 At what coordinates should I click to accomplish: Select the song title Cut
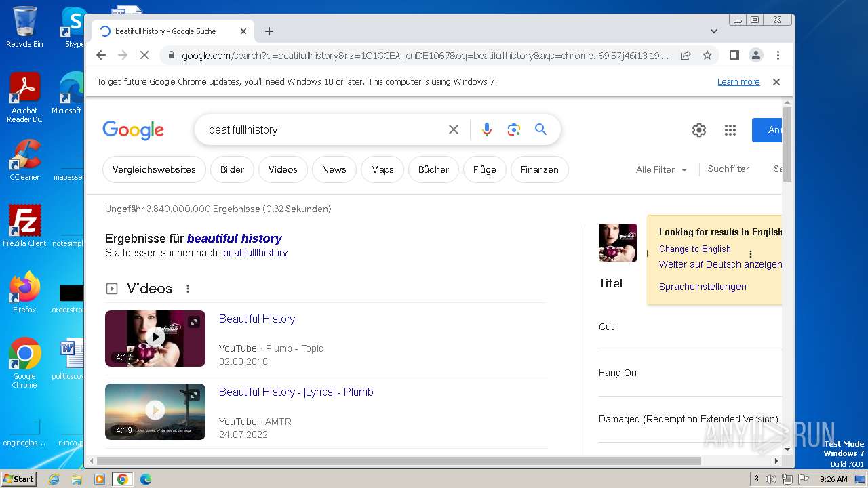(x=606, y=327)
